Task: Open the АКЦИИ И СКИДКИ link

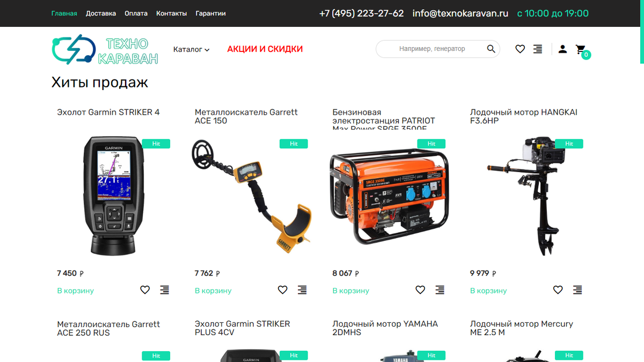Action: point(265,49)
